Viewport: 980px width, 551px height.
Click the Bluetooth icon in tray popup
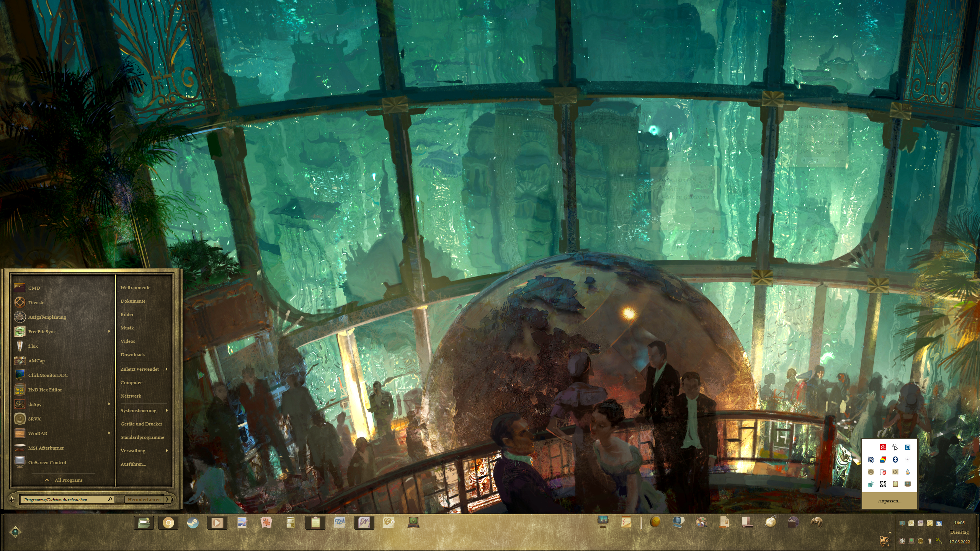(x=895, y=460)
